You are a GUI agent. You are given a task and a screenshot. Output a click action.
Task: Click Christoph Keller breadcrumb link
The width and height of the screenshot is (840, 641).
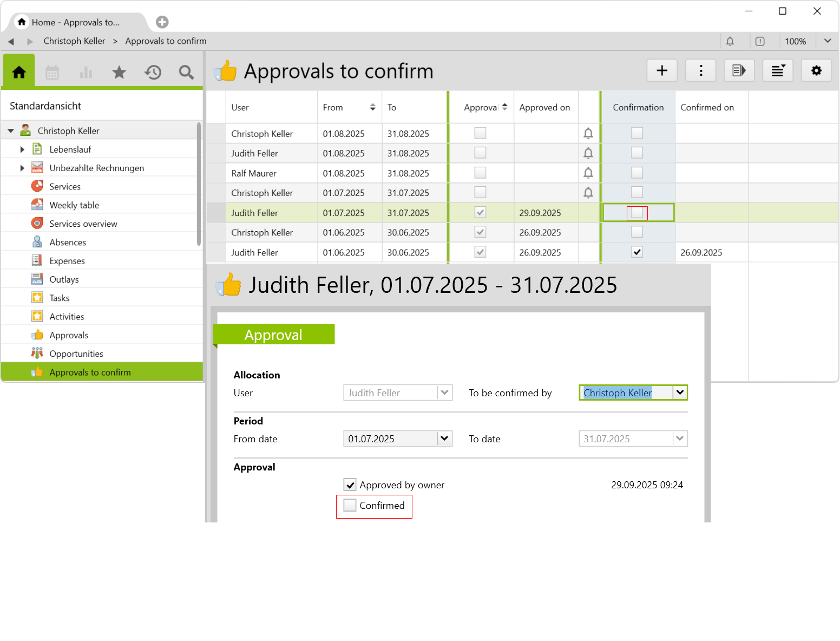[x=74, y=41]
